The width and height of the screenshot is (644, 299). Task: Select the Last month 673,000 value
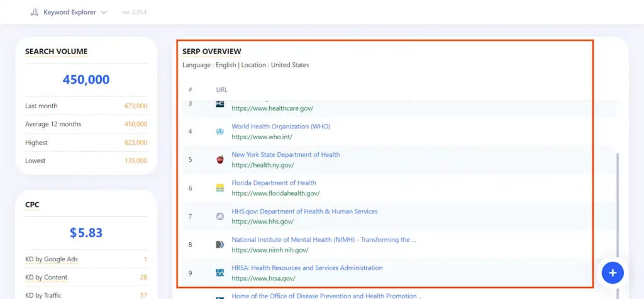click(136, 106)
